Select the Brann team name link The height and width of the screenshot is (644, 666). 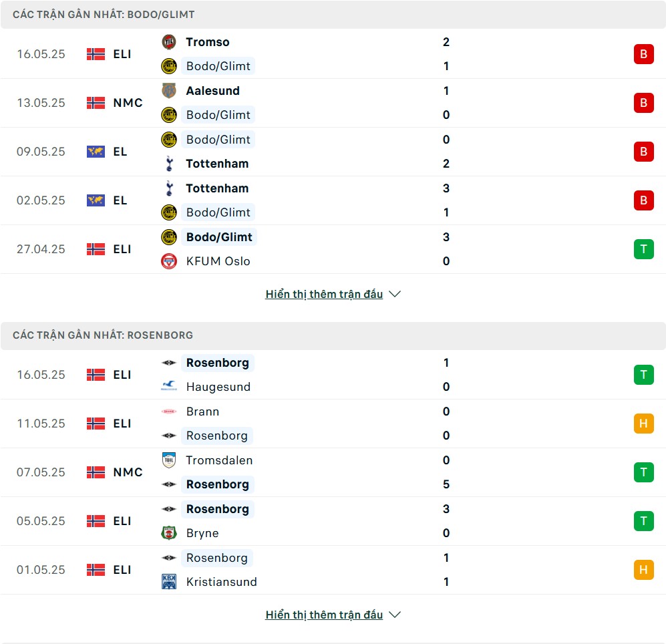pyautogui.click(x=202, y=412)
